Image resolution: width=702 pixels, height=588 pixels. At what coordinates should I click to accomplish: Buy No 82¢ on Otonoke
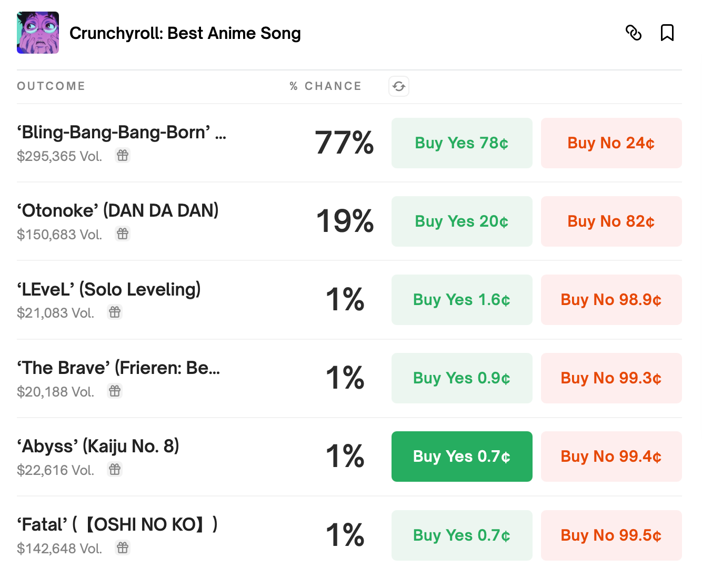point(611,221)
